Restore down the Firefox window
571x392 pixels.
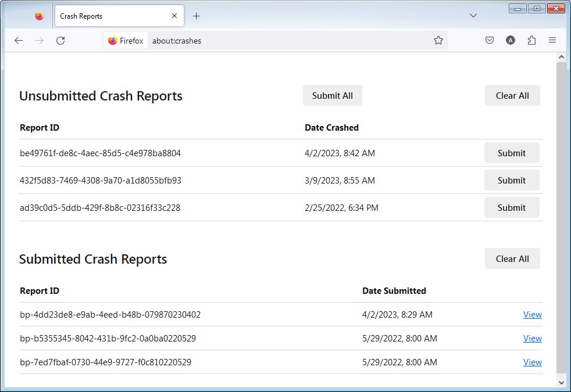click(537, 8)
